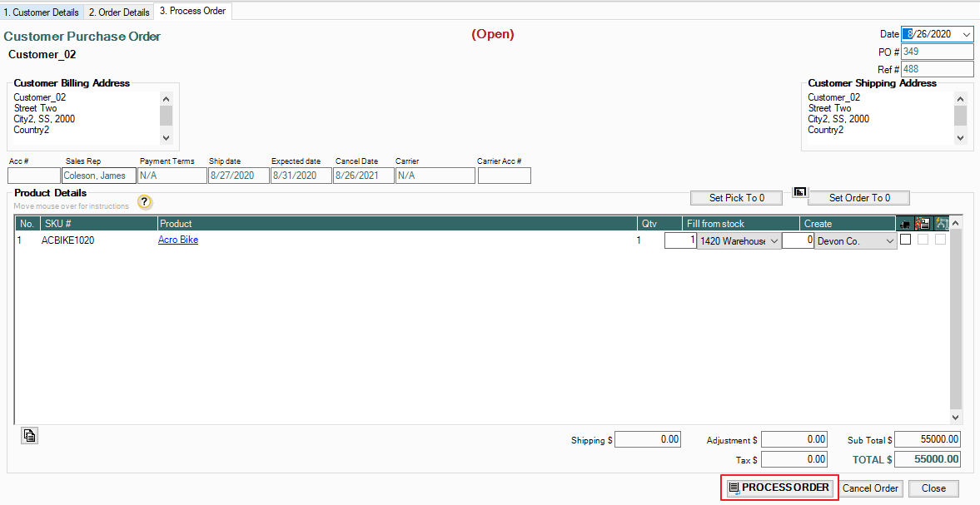Viewport: 980px width, 505px height.
Task: Click the work order machine column icon
Action: [x=941, y=223]
